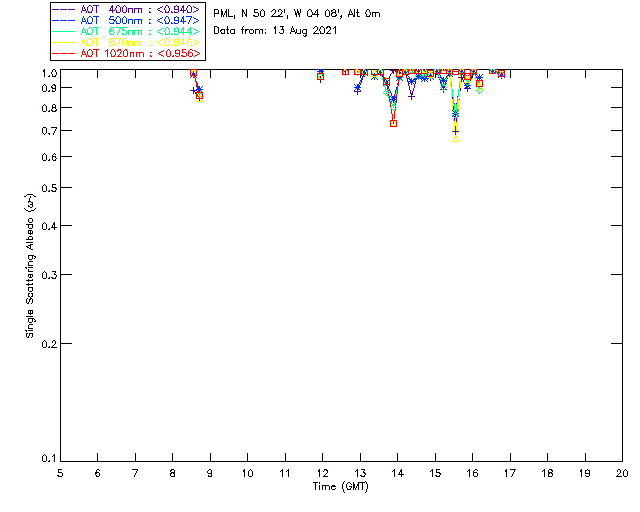
Task: Click the x-axis tick label '19'
Action: click(x=585, y=473)
